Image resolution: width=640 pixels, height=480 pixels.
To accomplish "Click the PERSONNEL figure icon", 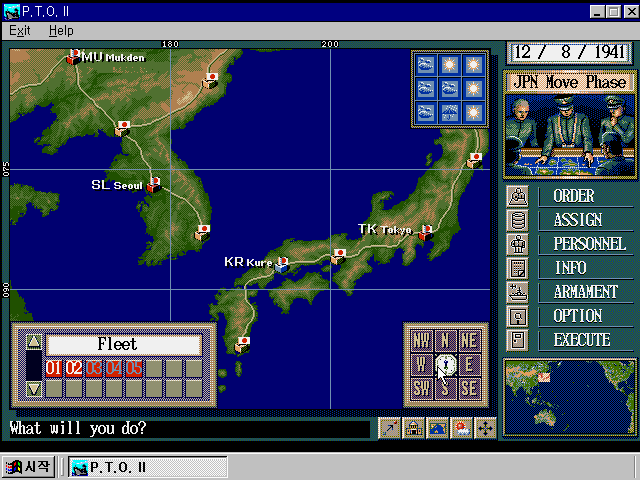I will pos(518,244).
